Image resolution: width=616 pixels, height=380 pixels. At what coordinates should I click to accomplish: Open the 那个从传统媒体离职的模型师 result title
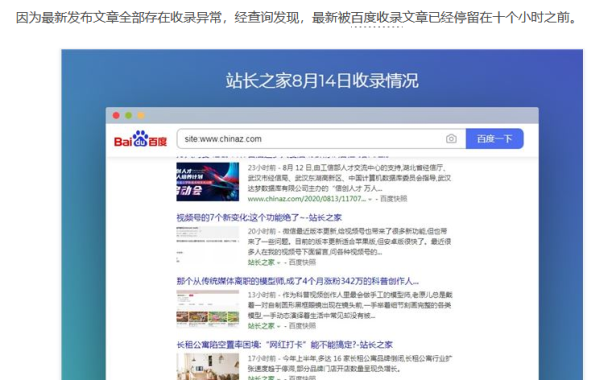(x=298, y=281)
